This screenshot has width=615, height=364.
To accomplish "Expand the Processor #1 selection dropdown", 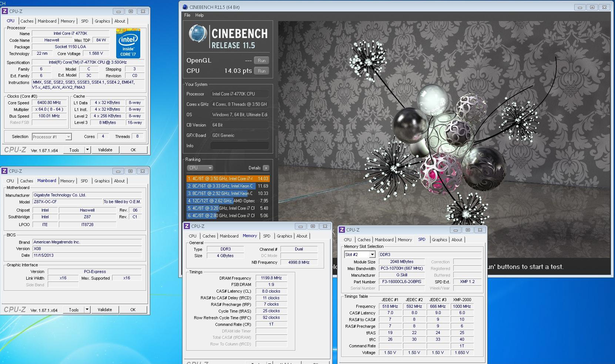I will (68, 137).
